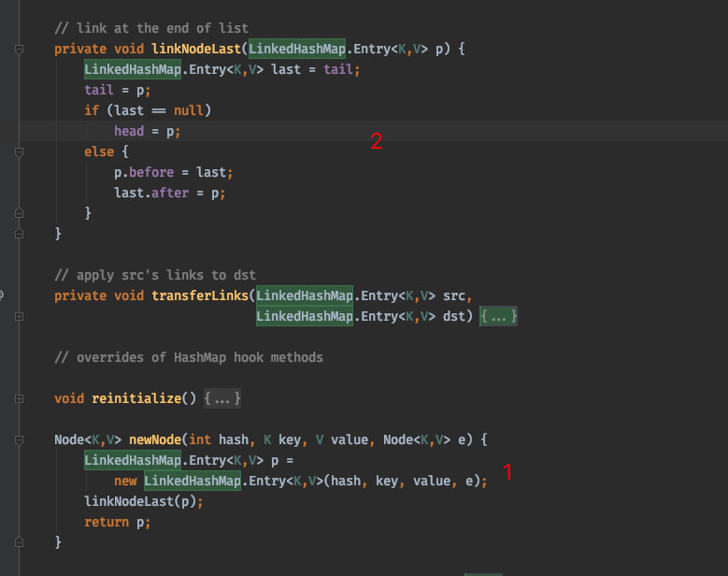Viewport: 728px width, 576px height.
Task: Click the 'if' keyword
Action: point(92,110)
